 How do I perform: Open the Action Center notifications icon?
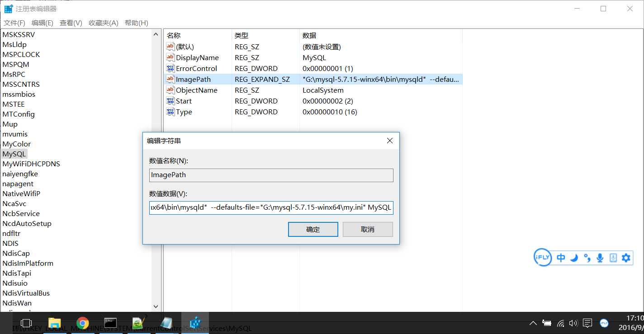pyautogui.click(x=587, y=323)
